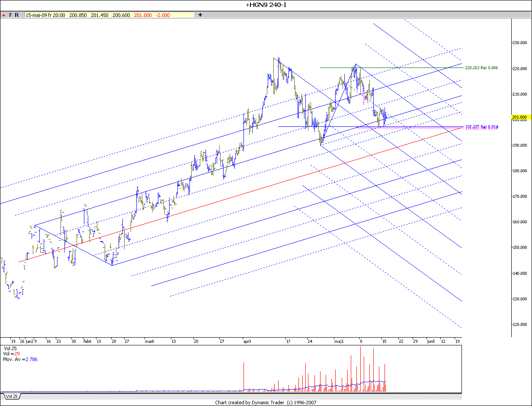Viewport: 532px width, 406px height.
Task: Click the plus icon beside the price readout
Action: (200, 15)
